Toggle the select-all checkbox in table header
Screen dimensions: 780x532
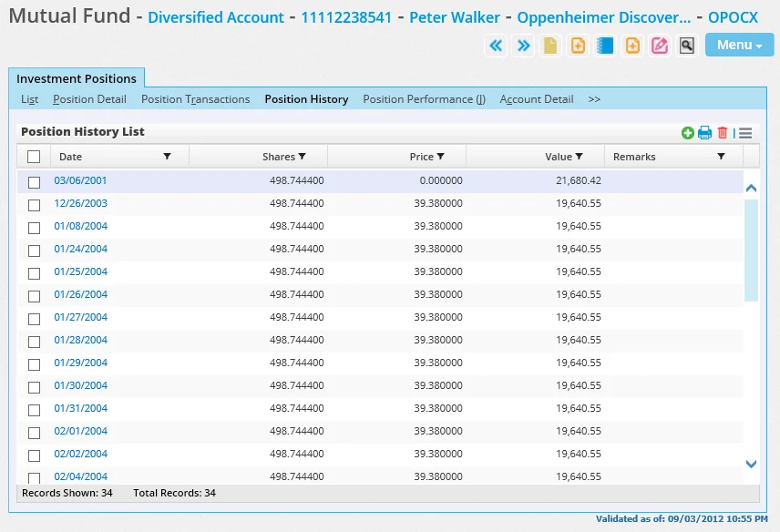(x=34, y=157)
